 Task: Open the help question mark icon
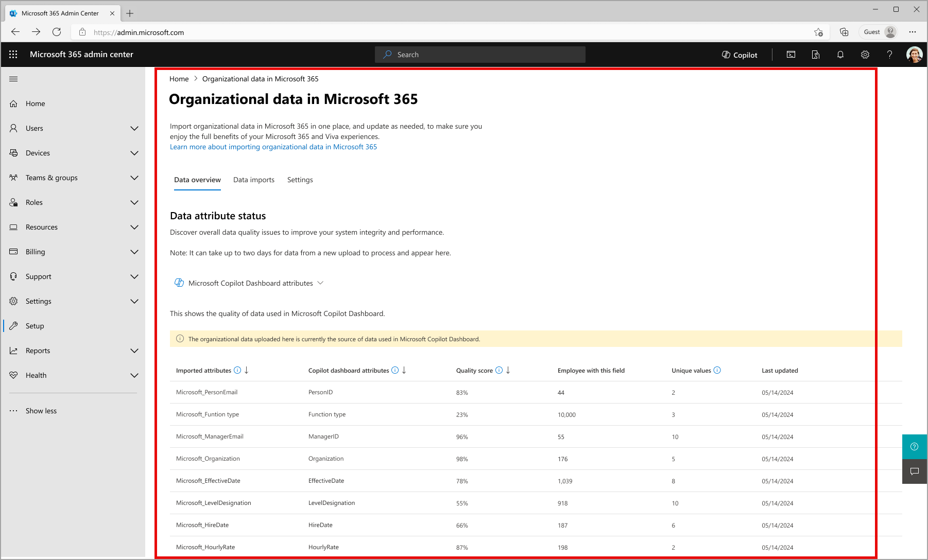pyautogui.click(x=889, y=55)
